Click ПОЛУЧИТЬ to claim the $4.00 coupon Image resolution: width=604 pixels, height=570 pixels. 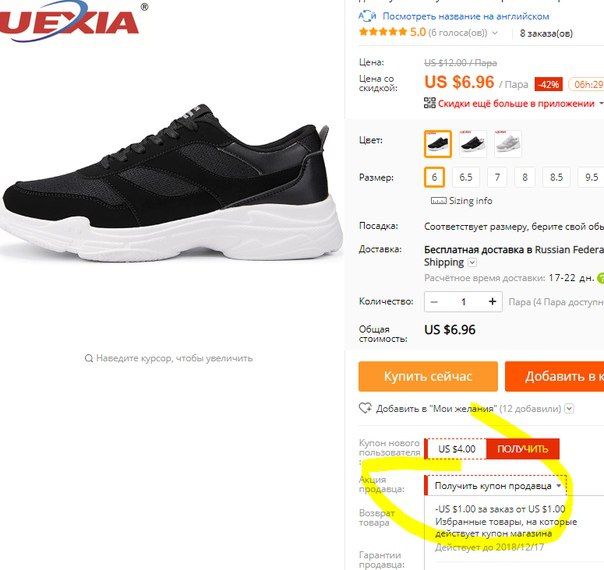tap(523, 449)
